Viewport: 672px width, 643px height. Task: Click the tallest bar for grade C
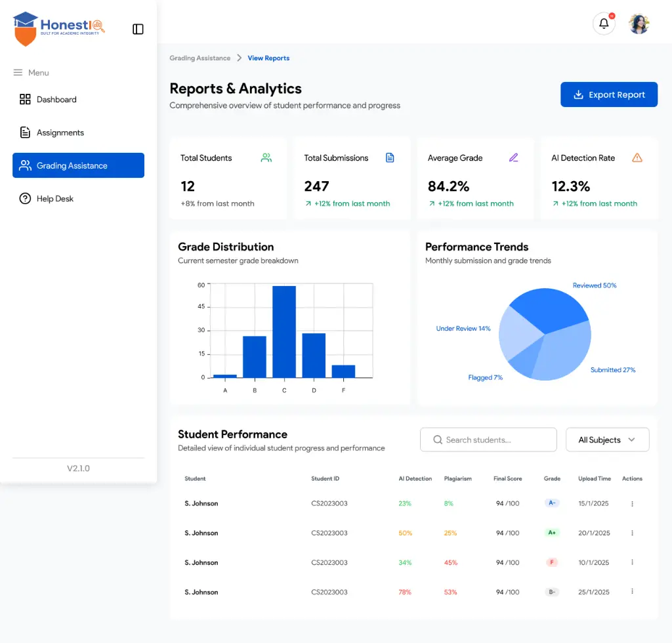[x=284, y=331]
